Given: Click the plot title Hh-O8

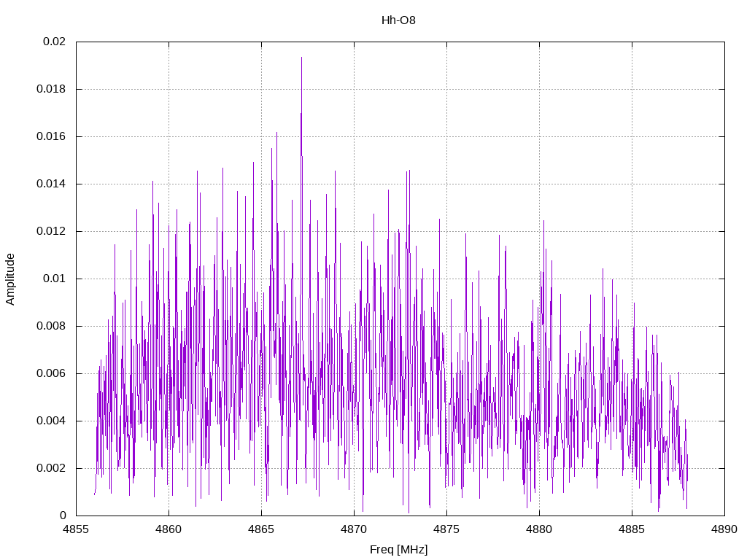Looking at the screenshot, I should coord(398,20).
